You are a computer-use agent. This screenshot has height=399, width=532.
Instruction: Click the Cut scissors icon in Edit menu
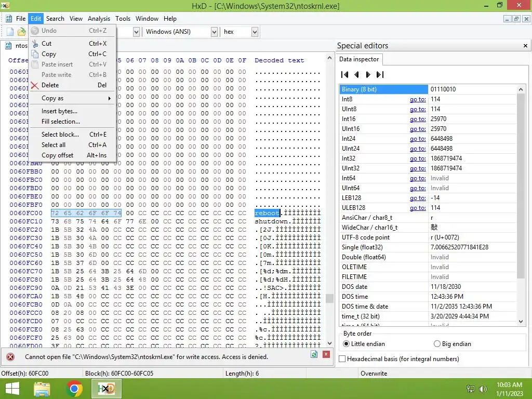(35, 44)
